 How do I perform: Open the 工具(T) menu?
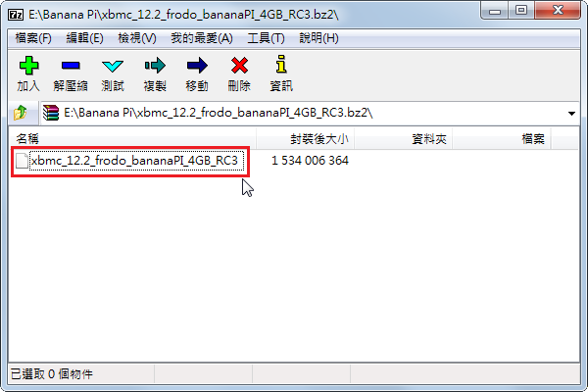tap(266, 38)
